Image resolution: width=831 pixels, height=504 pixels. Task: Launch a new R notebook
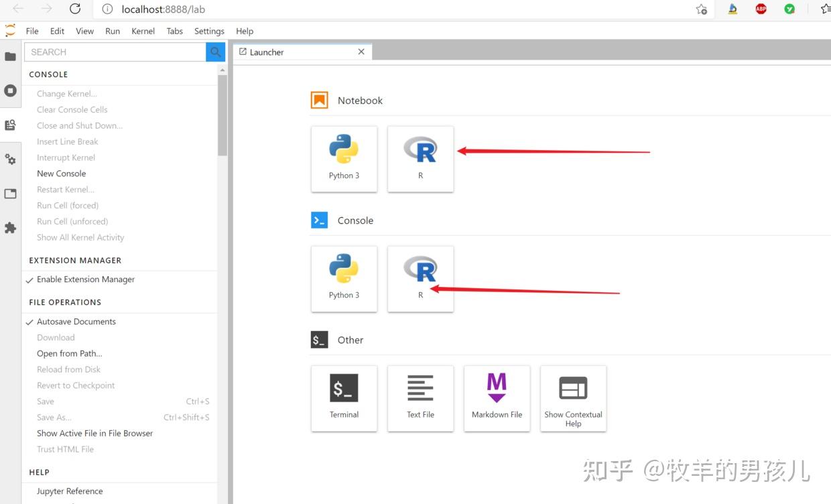420,159
